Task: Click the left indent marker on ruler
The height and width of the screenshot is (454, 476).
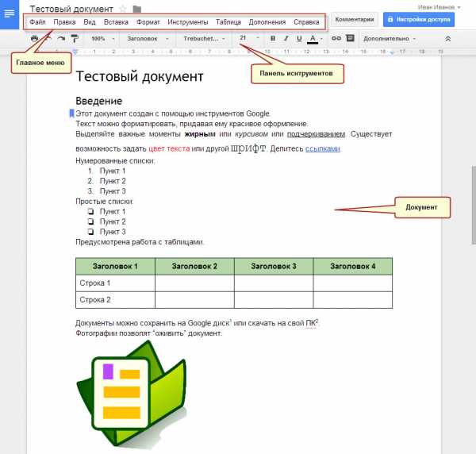Action: [x=75, y=52]
